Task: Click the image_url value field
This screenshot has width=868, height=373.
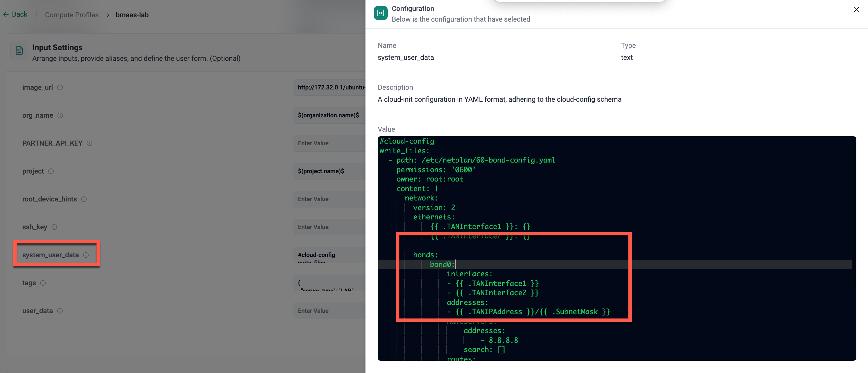Action: [x=329, y=87]
